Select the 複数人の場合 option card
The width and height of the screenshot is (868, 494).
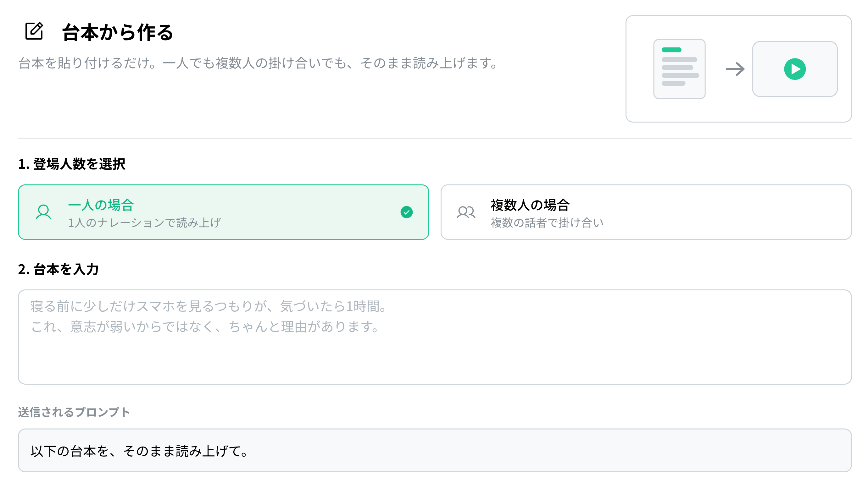[646, 212]
